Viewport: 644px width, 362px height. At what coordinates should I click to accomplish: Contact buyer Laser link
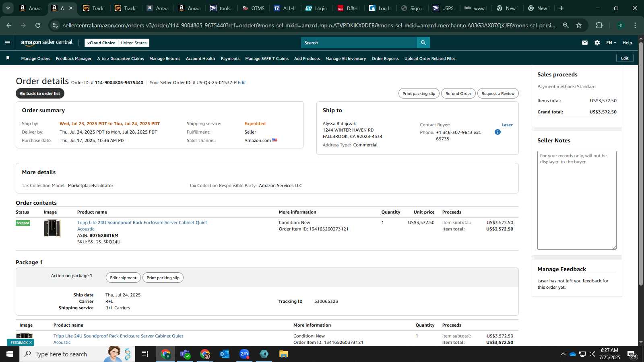click(x=507, y=125)
